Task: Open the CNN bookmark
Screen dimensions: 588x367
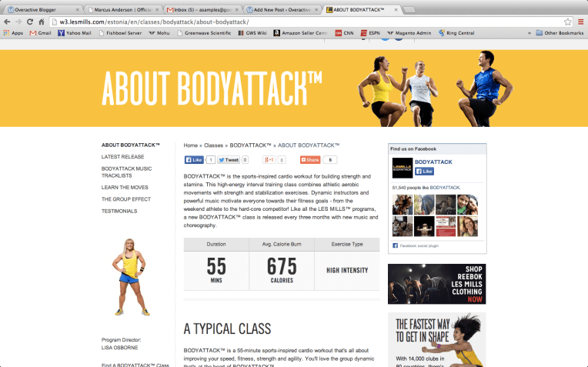Action: point(344,33)
